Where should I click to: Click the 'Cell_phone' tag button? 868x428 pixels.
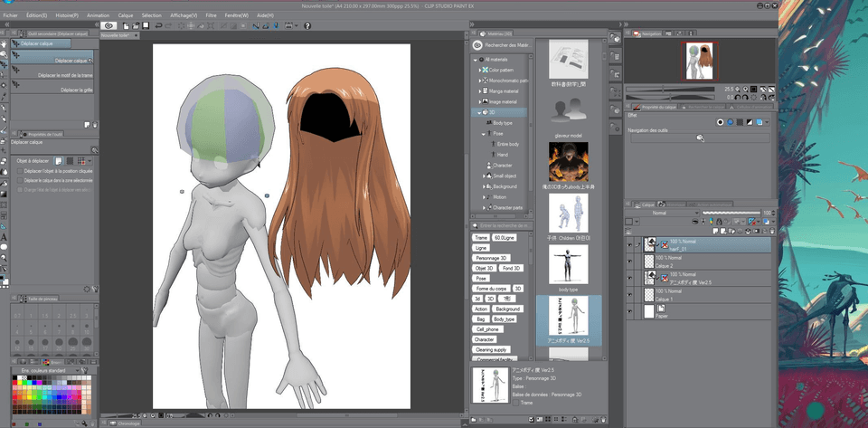pos(487,329)
